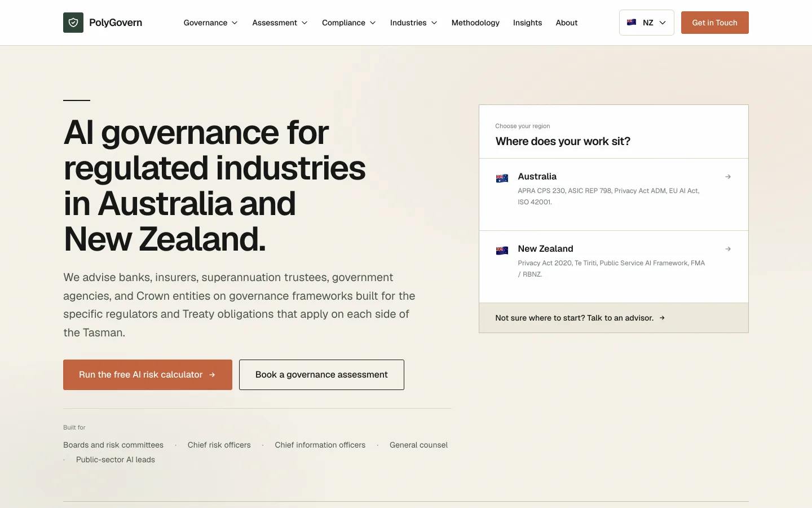Run the free AI risk calculator
This screenshot has width=812, height=508.
tap(148, 375)
